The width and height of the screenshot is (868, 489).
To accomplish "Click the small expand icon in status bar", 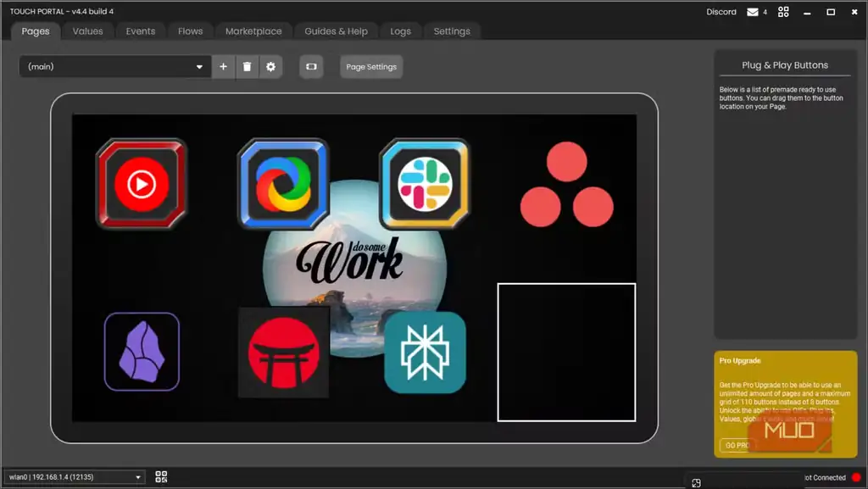I will click(697, 483).
